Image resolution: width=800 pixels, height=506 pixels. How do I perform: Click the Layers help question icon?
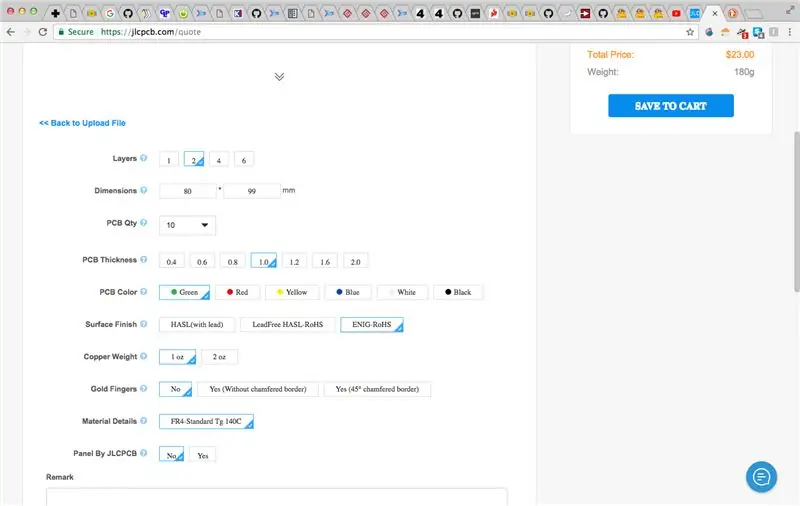(x=144, y=158)
